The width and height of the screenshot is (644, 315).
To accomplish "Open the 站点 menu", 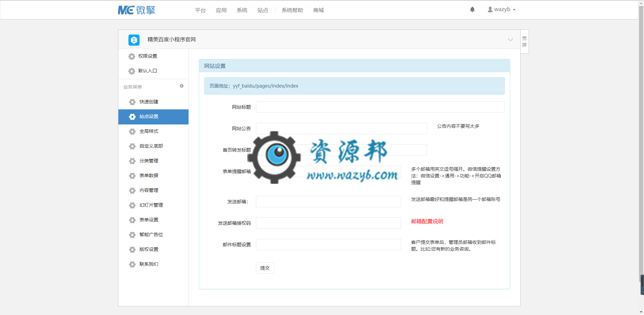I will (x=263, y=10).
